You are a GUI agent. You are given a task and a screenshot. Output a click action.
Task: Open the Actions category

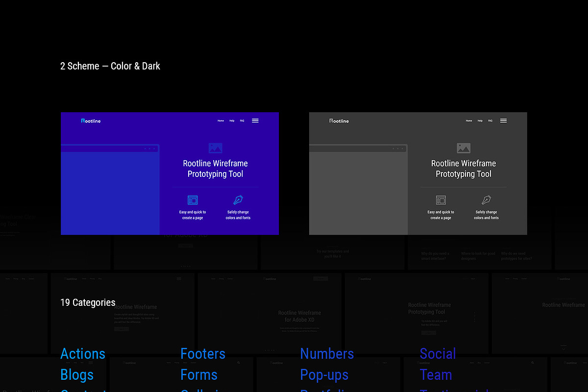[x=83, y=354]
